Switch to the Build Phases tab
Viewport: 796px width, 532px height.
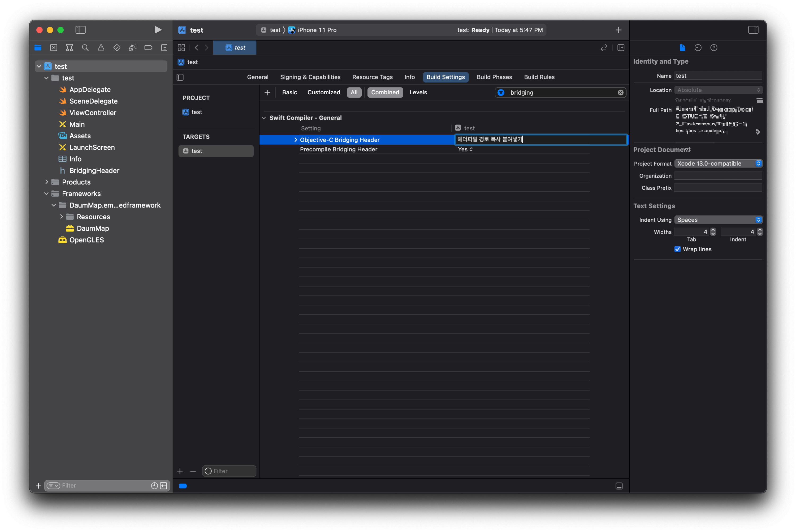pos(494,77)
